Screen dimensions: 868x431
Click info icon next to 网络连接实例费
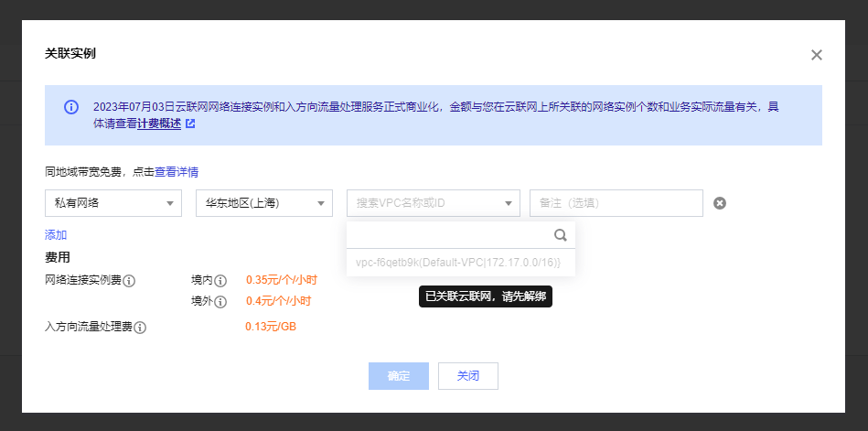click(129, 281)
